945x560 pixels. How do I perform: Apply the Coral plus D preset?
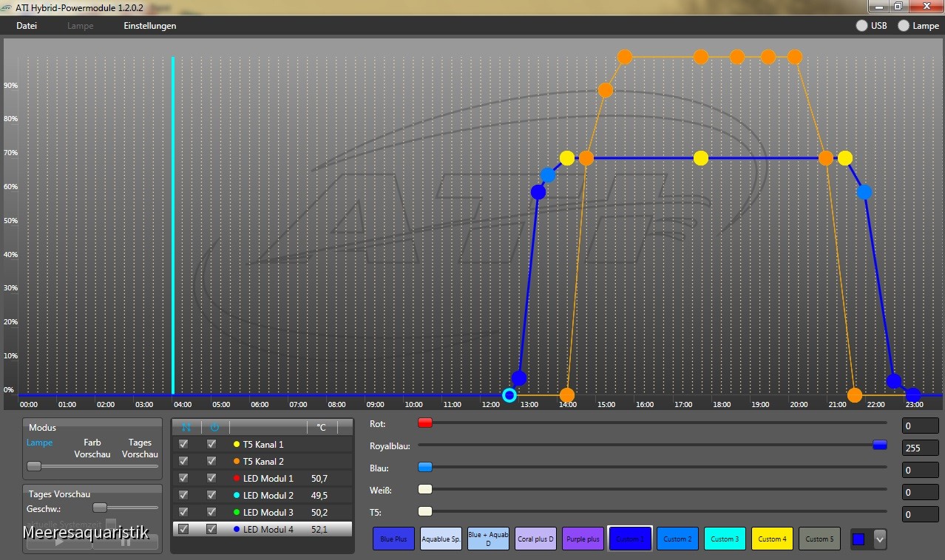click(x=536, y=539)
